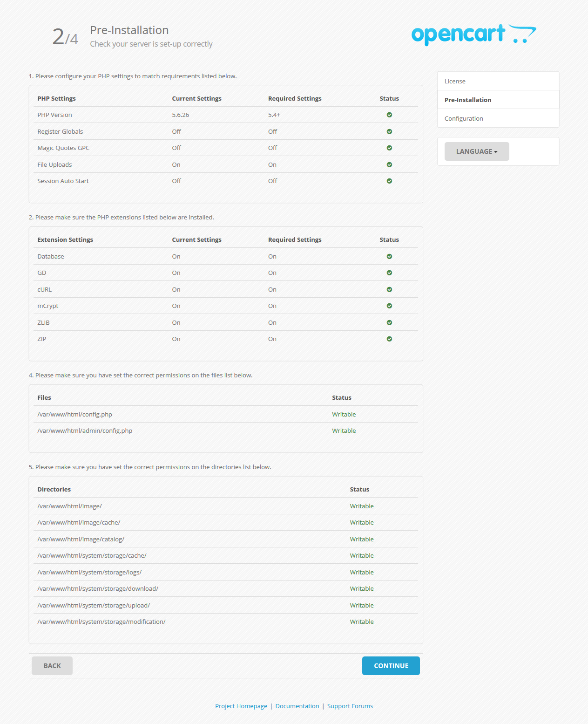Image resolution: width=588 pixels, height=724 pixels.
Task: Select Configuration step in sidebar
Action: click(498, 118)
